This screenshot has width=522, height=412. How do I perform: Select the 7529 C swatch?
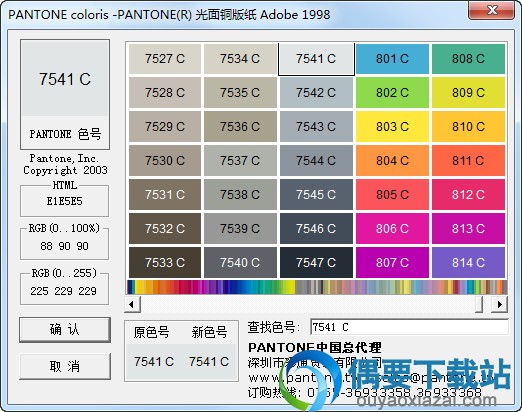(165, 127)
